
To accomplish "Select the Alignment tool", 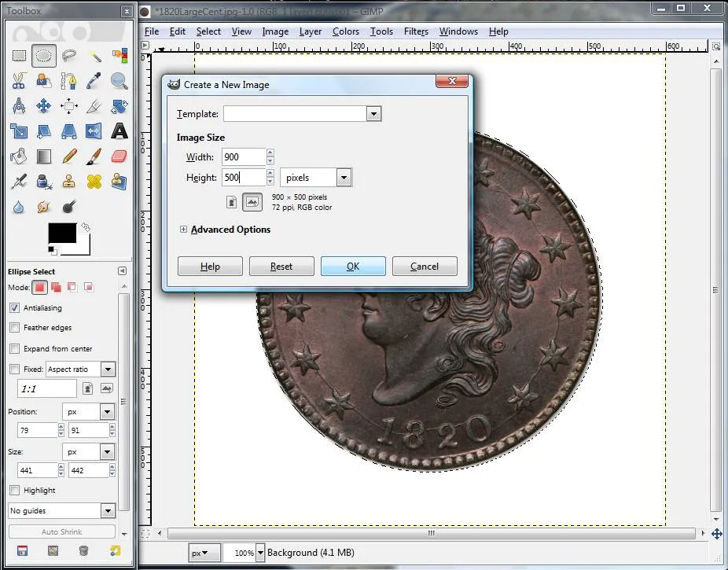I will click(69, 106).
